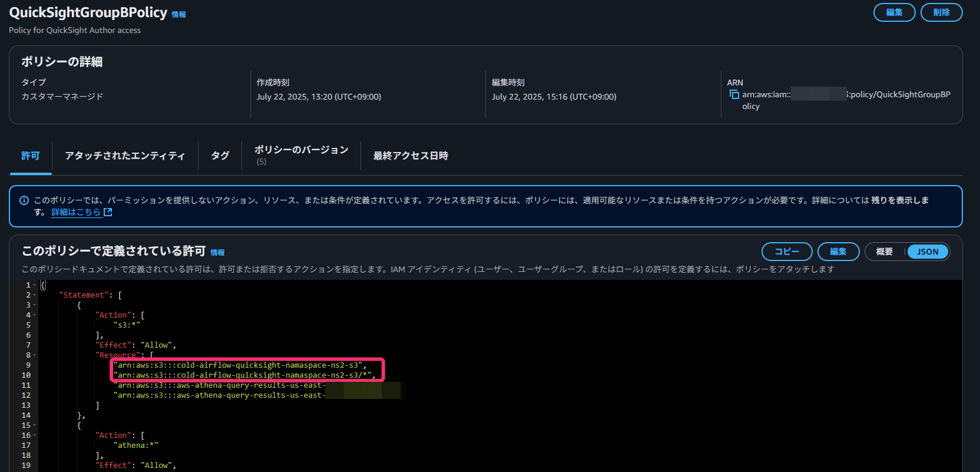Fold the "Action" array at line 4
The height and width of the screenshot is (472, 980).
[x=35, y=315]
